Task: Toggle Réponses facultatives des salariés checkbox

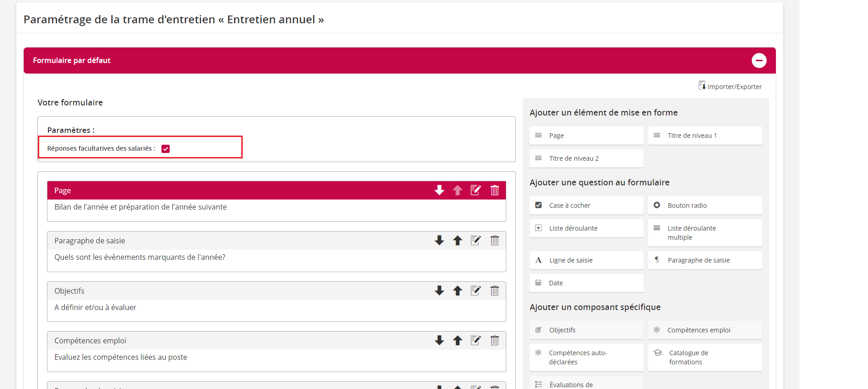Action: click(x=166, y=149)
